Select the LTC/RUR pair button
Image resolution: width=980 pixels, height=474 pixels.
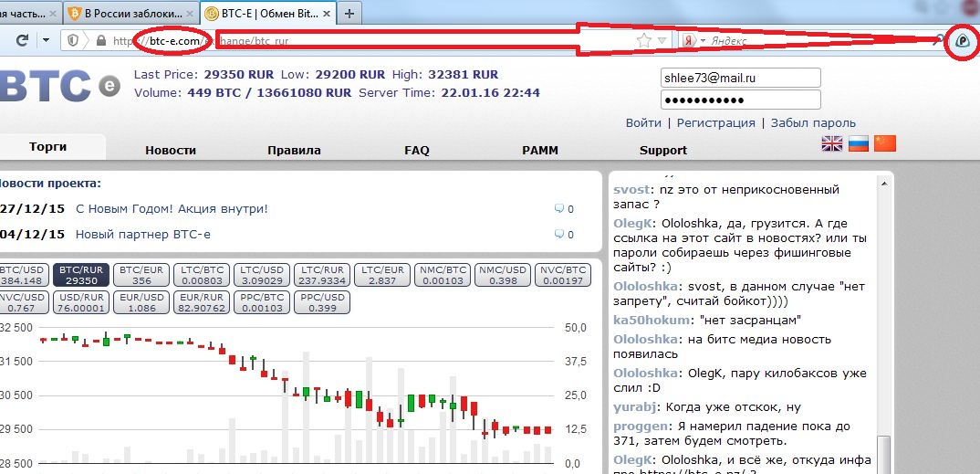click(x=322, y=275)
